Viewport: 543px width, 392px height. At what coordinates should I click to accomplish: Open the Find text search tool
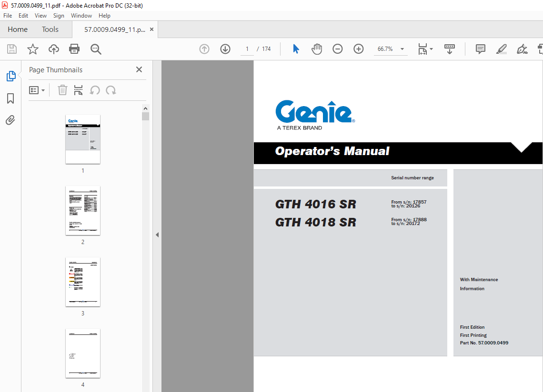pyautogui.click(x=96, y=49)
